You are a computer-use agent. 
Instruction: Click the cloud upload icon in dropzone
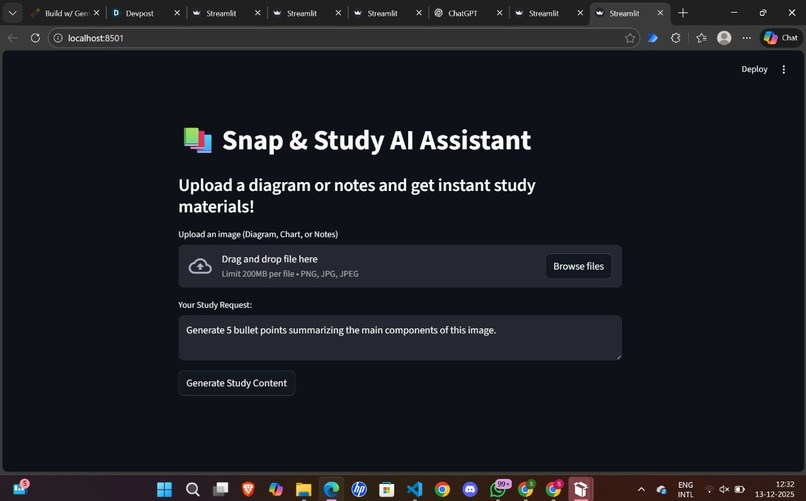click(x=200, y=266)
